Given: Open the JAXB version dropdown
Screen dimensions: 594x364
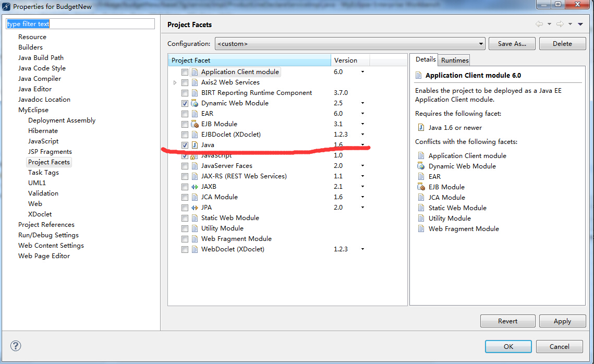Looking at the screenshot, I should [362, 186].
